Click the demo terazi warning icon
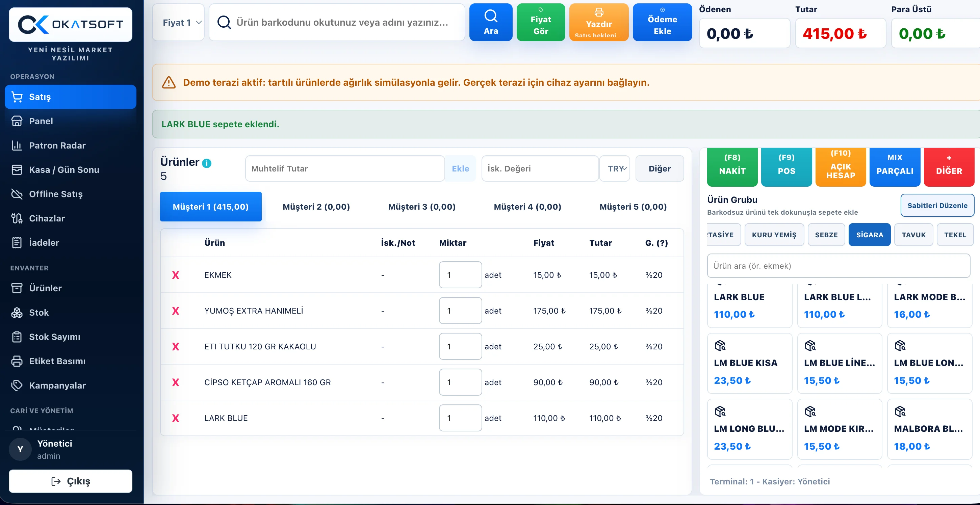Image resolution: width=980 pixels, height=505 pixels. 169,82
